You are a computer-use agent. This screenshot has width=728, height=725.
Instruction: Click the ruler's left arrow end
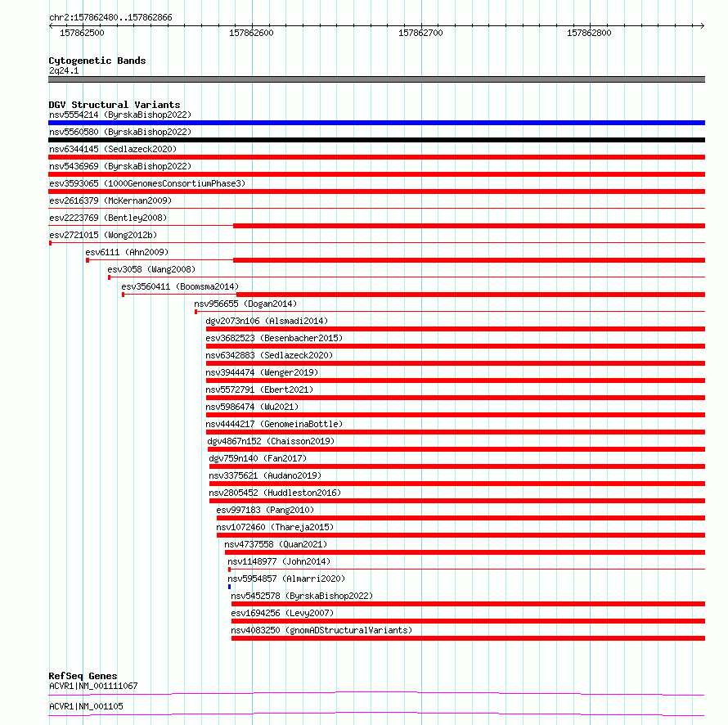[x=51, y=26]
